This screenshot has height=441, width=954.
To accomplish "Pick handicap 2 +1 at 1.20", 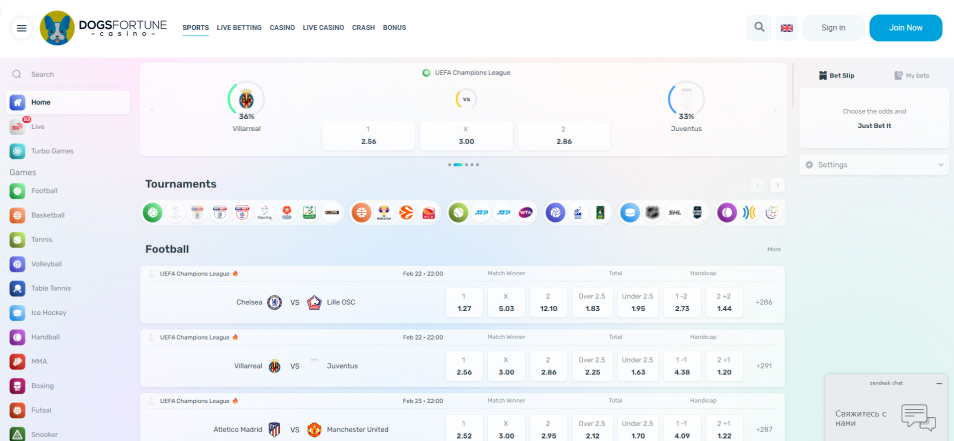I will click(x=724, y=366).
